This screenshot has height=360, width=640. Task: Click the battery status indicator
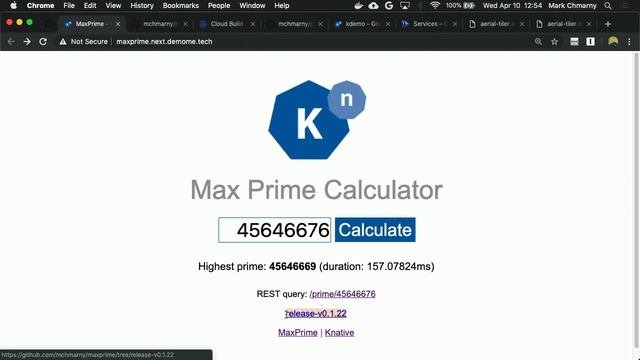460,5
